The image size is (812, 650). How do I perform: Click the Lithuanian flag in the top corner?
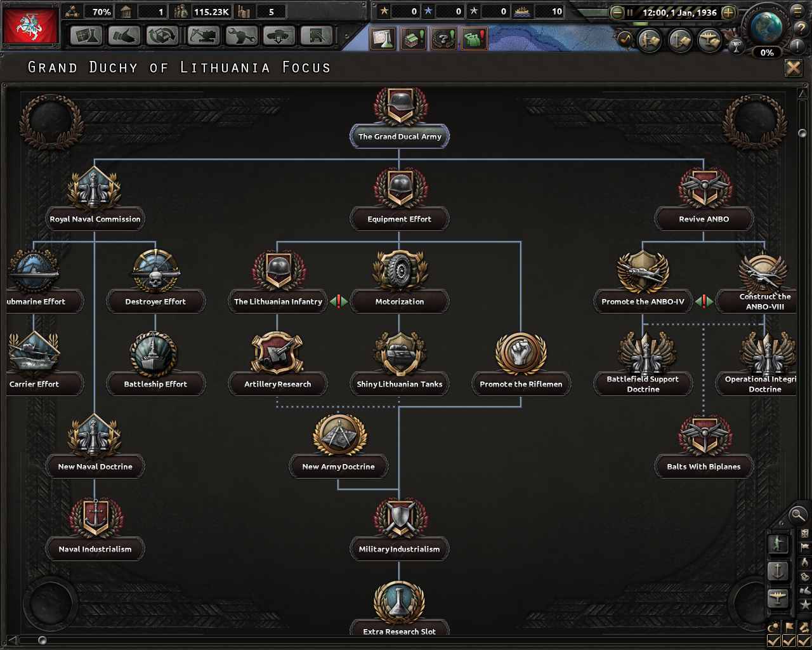(31, 25)
